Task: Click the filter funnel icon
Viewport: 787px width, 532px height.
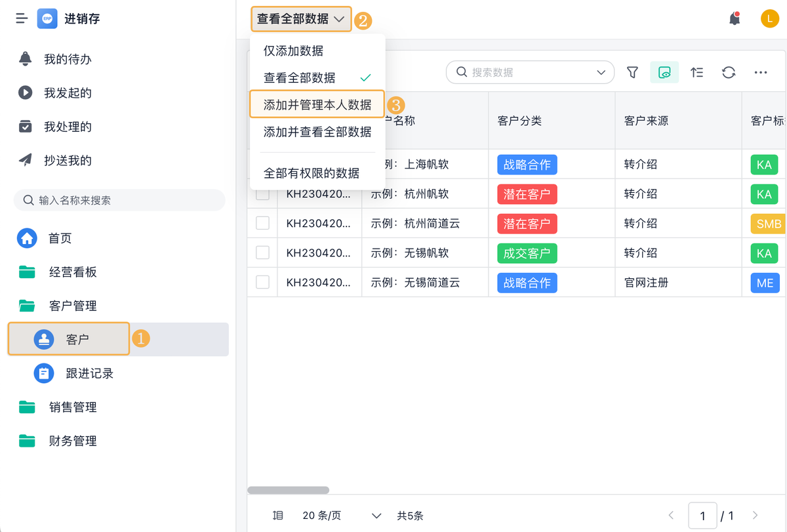Action: [x=632, y=72]
